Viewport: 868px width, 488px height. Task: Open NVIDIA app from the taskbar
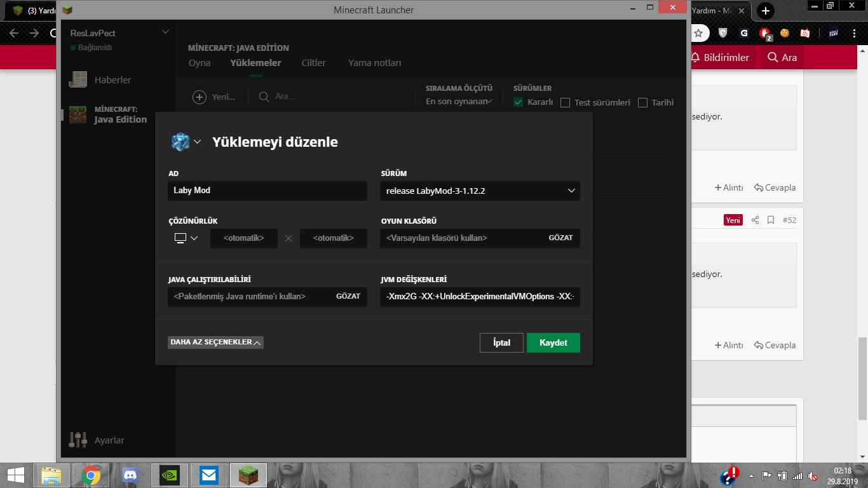click(170, 475)
